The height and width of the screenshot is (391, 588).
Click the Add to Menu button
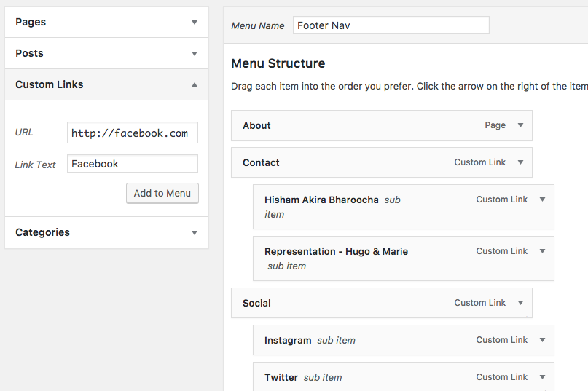pos(162,194)
